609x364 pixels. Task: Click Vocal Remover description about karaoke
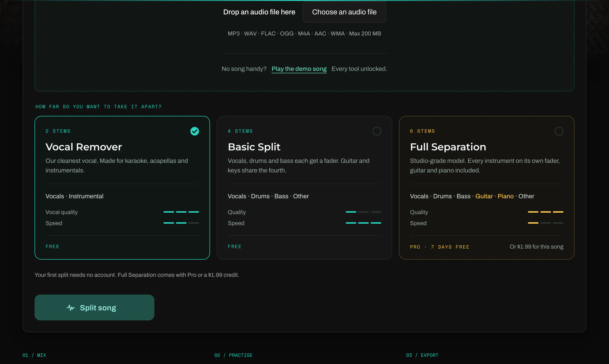(117, 165)
